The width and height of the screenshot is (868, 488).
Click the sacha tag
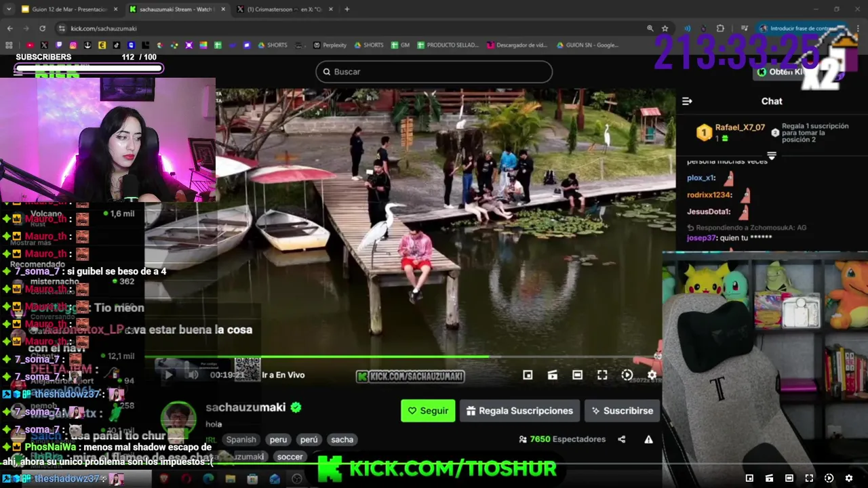point(342,439)
